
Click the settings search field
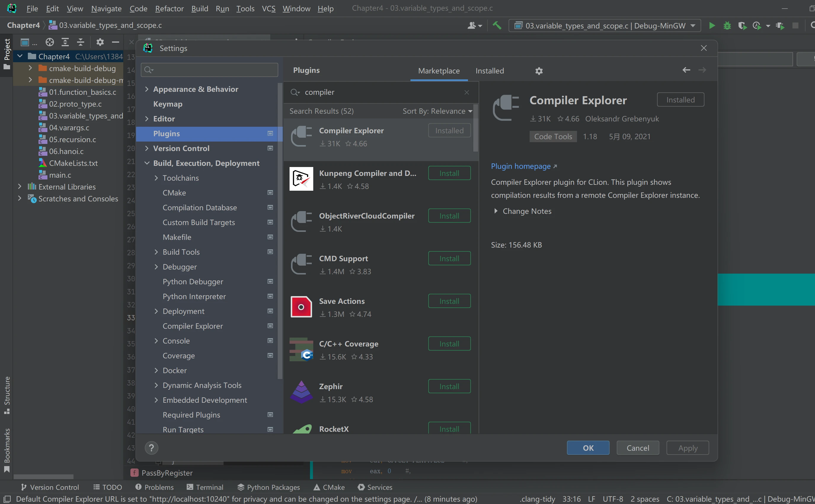click(209, 70)
